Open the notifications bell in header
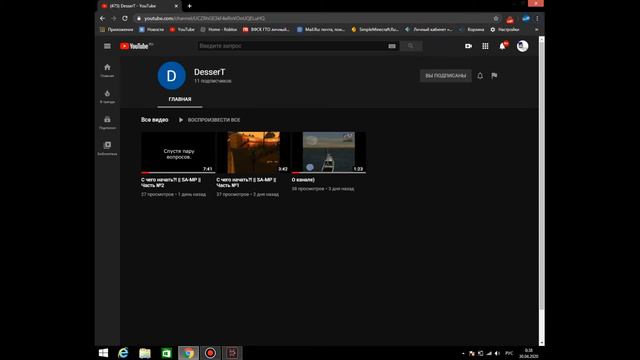The image size is (640, 360). pos(502,46)
